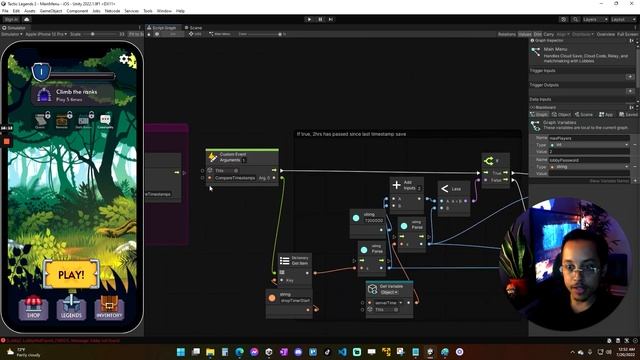The height and width of the screenshot is (360, 640).
Task: Open the Window menu
Action: [164, 11]
